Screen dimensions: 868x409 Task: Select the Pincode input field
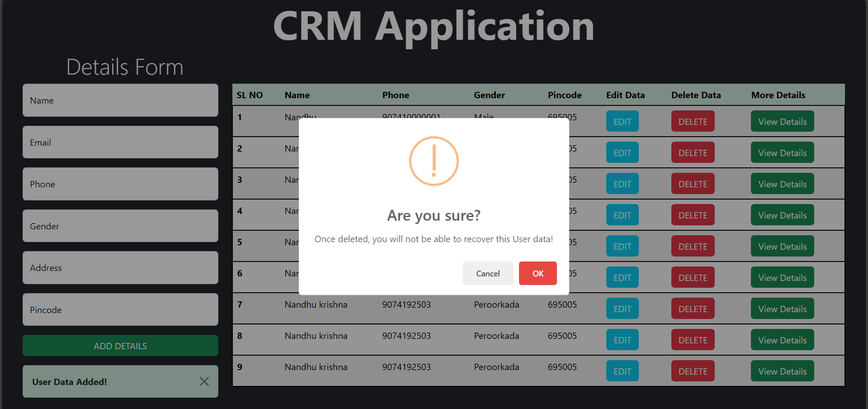[x=120, y=309]
